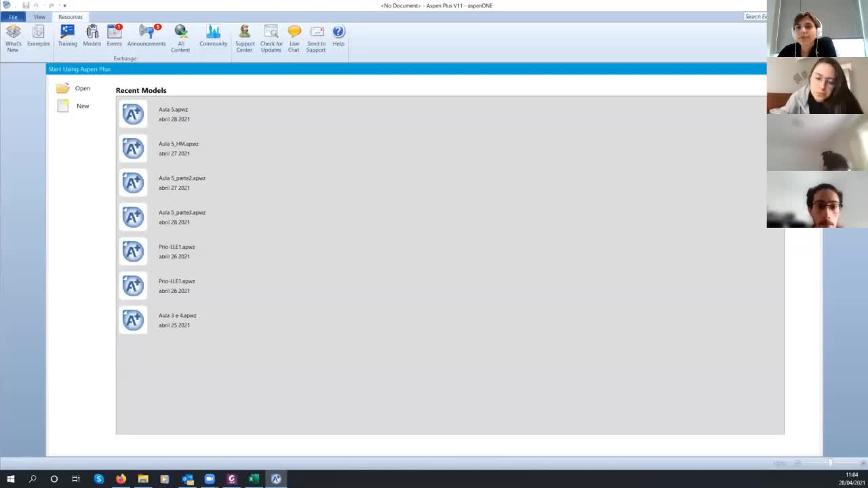The width and height of the screenshot is (868, 488).
Task: Open Task View on the taskbar
Action: pyautogui.click(x=76, y=479)
